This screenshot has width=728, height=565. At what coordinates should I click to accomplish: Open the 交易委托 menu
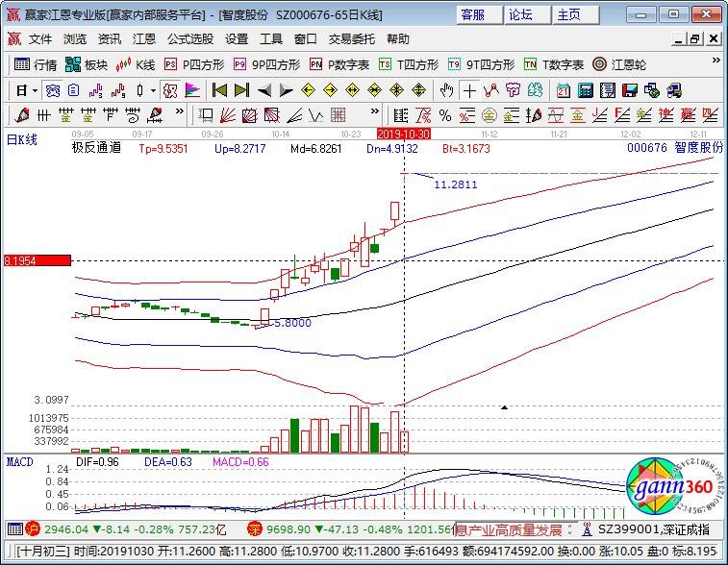point(351,39)
